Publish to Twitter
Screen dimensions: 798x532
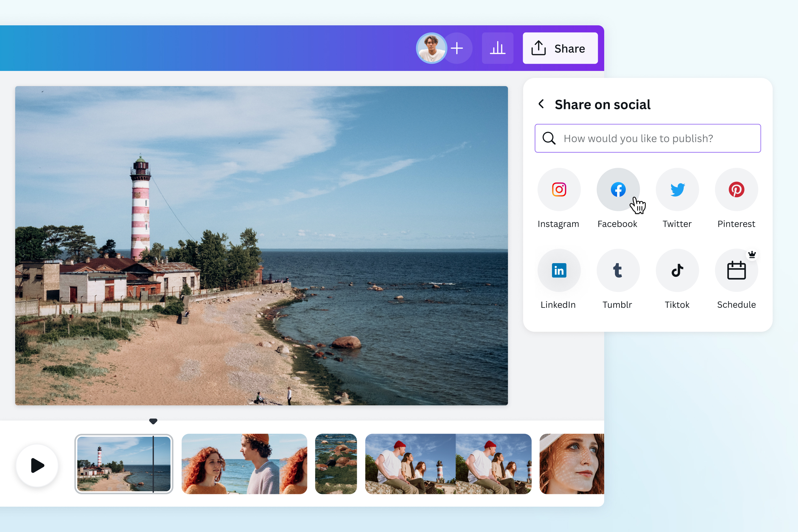click(677, 189)
